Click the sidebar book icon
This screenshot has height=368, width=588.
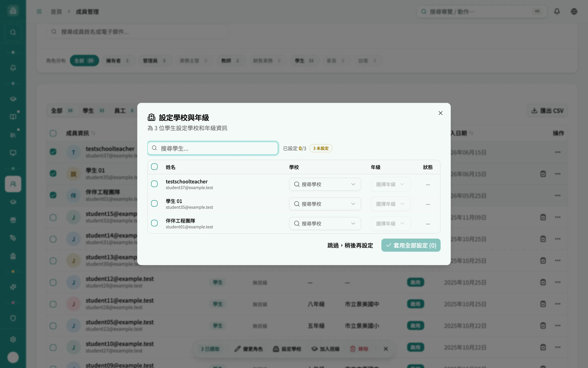coord(13,117)
